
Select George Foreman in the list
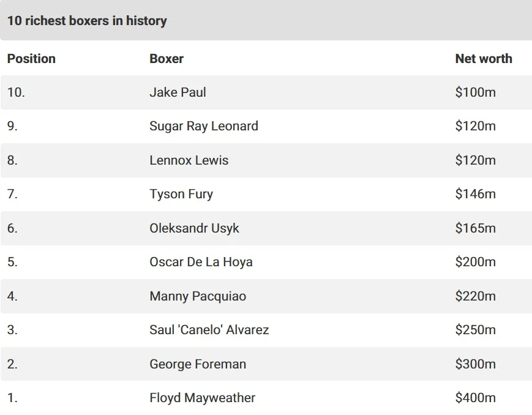pyautogui.click(x=198, y=364)
